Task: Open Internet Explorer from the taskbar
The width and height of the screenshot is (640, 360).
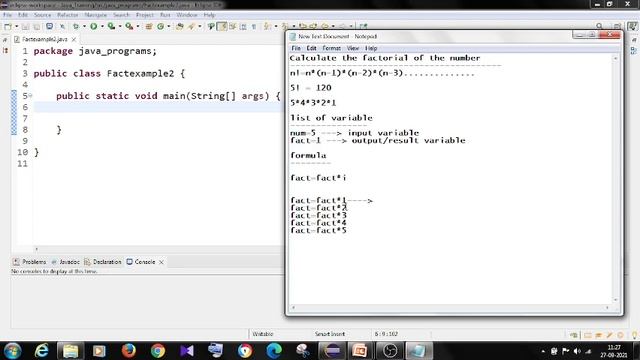Action: pyautogui.click(x=42, y=351)
